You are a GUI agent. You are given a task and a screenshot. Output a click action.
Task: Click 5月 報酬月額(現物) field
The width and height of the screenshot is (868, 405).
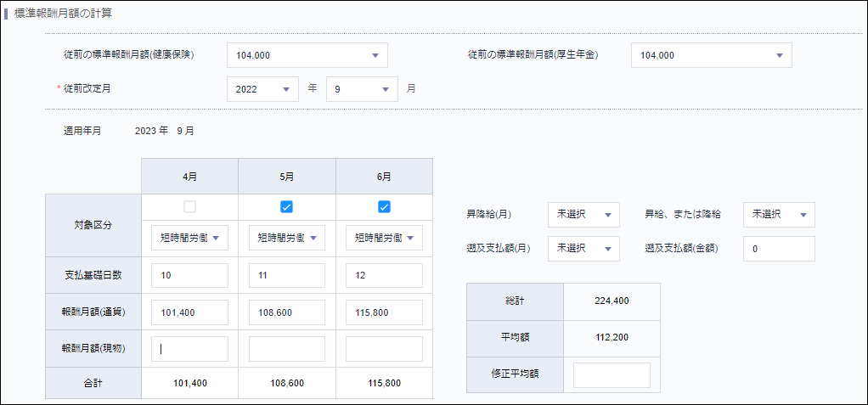pos(287,349)
